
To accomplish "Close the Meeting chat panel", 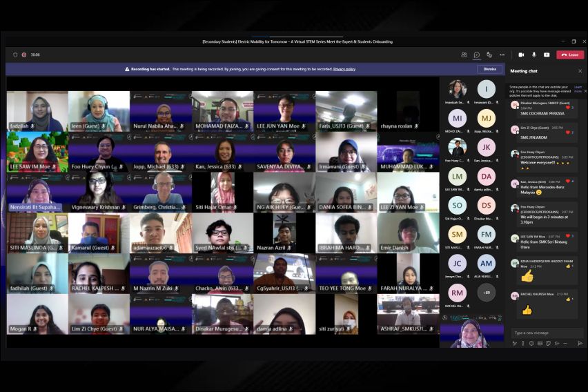I will (580, 71).
